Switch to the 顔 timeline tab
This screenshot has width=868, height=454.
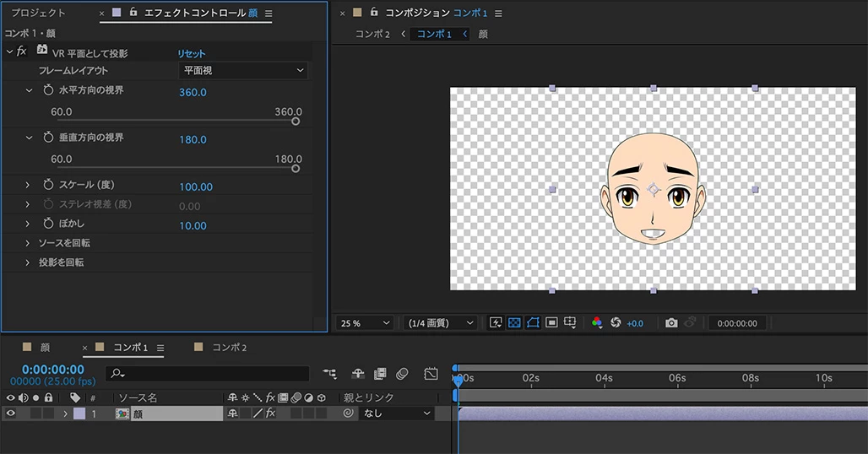click(45, 348)
